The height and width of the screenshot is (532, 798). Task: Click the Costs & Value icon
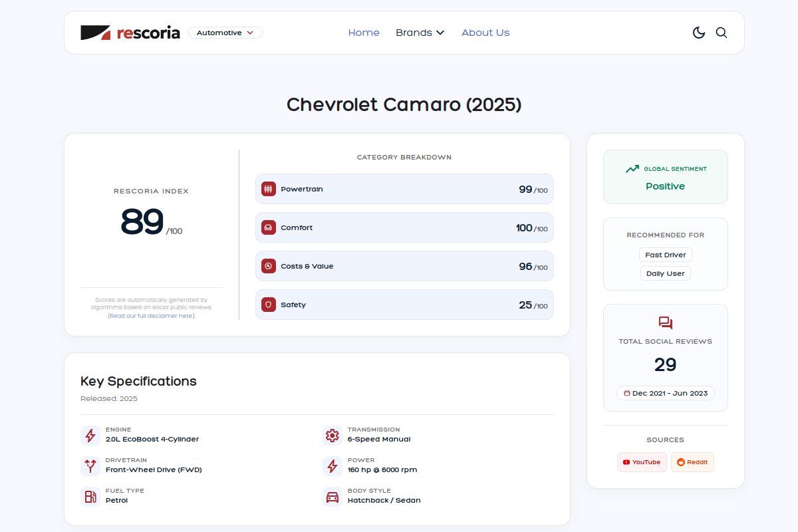[x=269, y=266]
